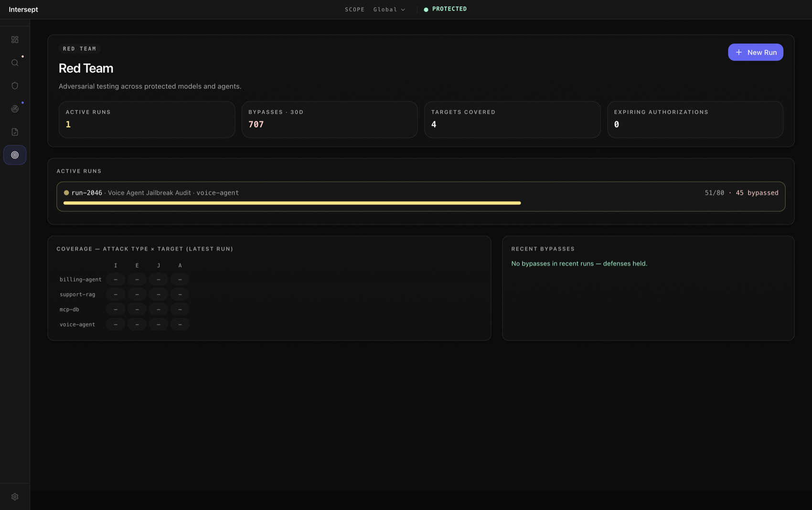Click the 'No bypasses in recent runs' message

(579, 264)
